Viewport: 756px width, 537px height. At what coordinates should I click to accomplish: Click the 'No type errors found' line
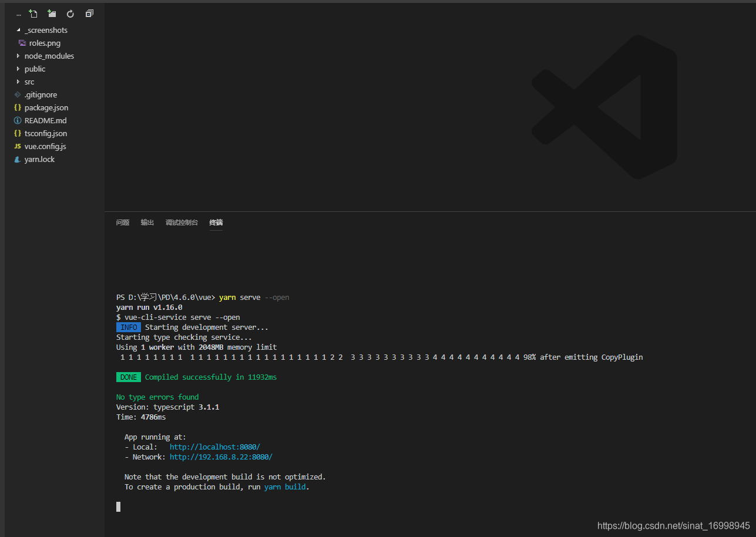(157, 397)
